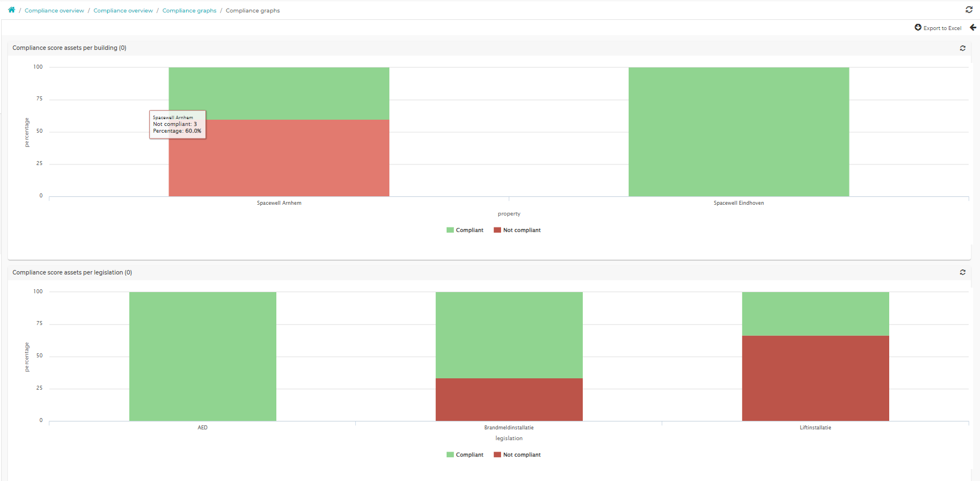The height and width of the screenshot is (481, 980).
Task: Toggle the Not compliant series in building chart legend
Action: (x=517, y=230)
